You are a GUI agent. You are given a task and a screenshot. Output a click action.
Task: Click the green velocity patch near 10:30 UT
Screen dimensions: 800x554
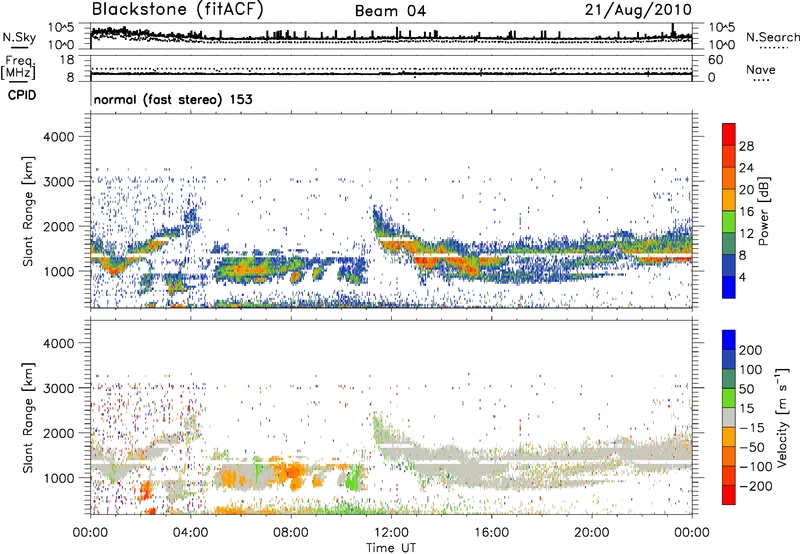(354, 480)
